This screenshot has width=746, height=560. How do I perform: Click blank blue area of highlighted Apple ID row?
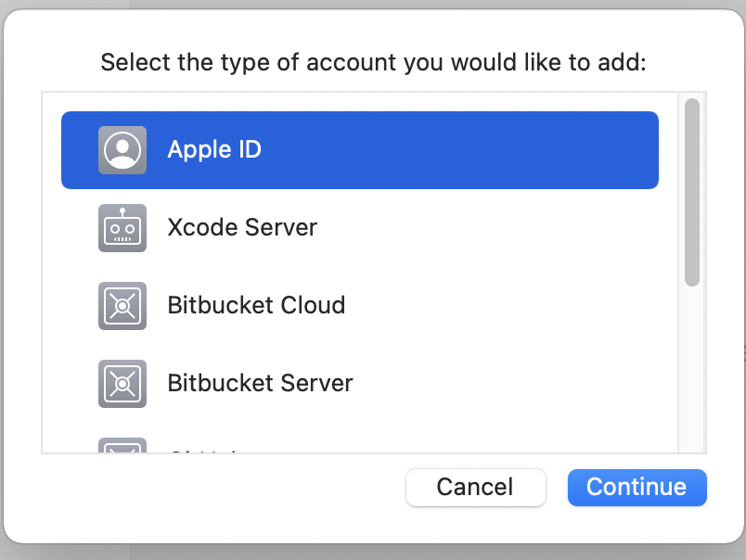(457, 150)
